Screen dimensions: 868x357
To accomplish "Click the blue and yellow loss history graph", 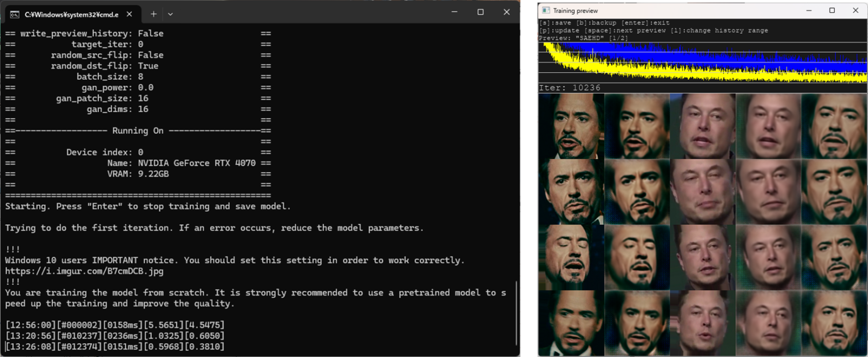I will (x=702, y=64).
